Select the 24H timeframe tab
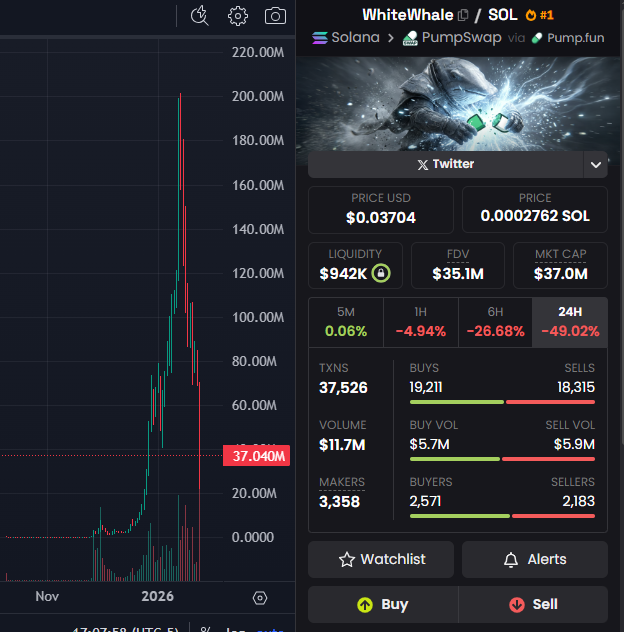The height and width of the screenshot is (632, 624). (570, 322)
